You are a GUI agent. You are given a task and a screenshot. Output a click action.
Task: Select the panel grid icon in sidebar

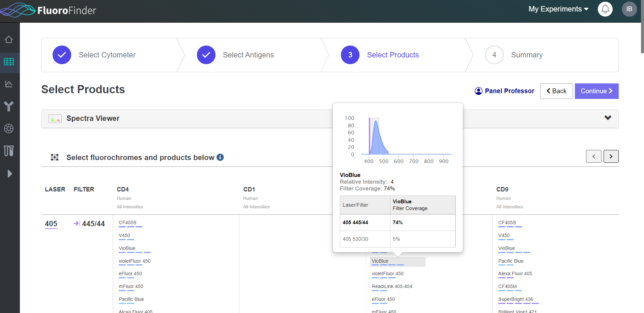(x=9, y=62)
